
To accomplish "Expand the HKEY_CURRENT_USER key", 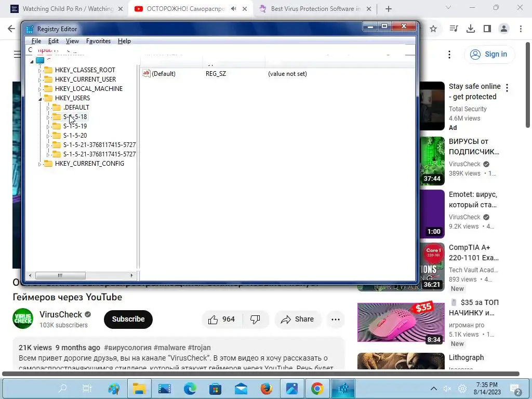I will pos(39,79).
